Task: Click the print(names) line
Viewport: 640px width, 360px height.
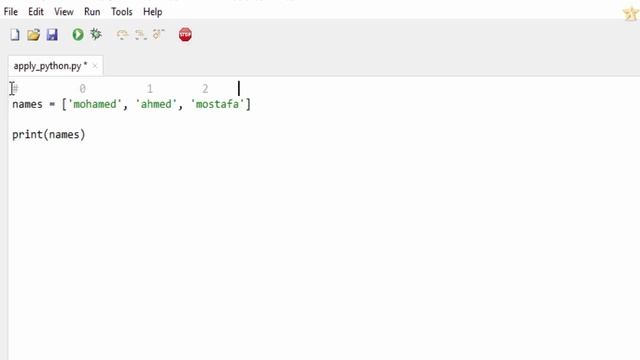Action: tap(49, 134)
